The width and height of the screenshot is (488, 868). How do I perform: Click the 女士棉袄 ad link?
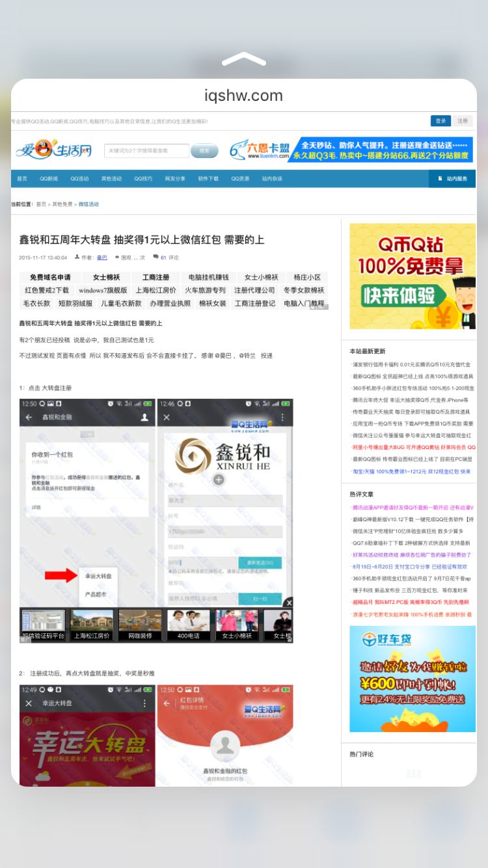coord(106,277)
